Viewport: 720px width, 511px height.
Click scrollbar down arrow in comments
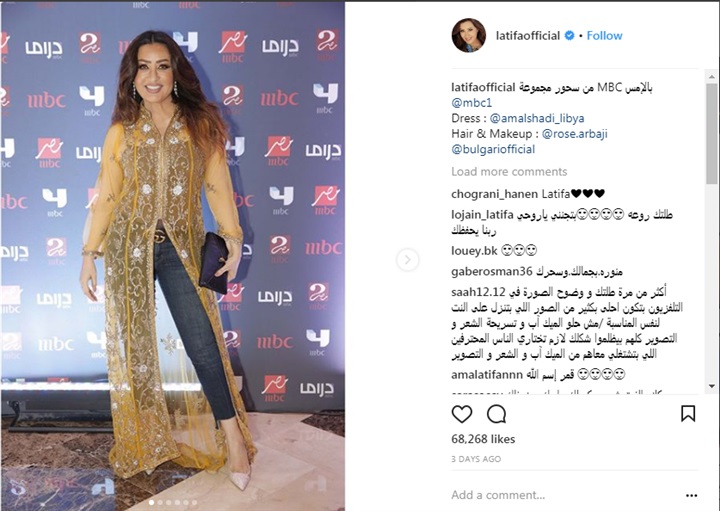712,387
